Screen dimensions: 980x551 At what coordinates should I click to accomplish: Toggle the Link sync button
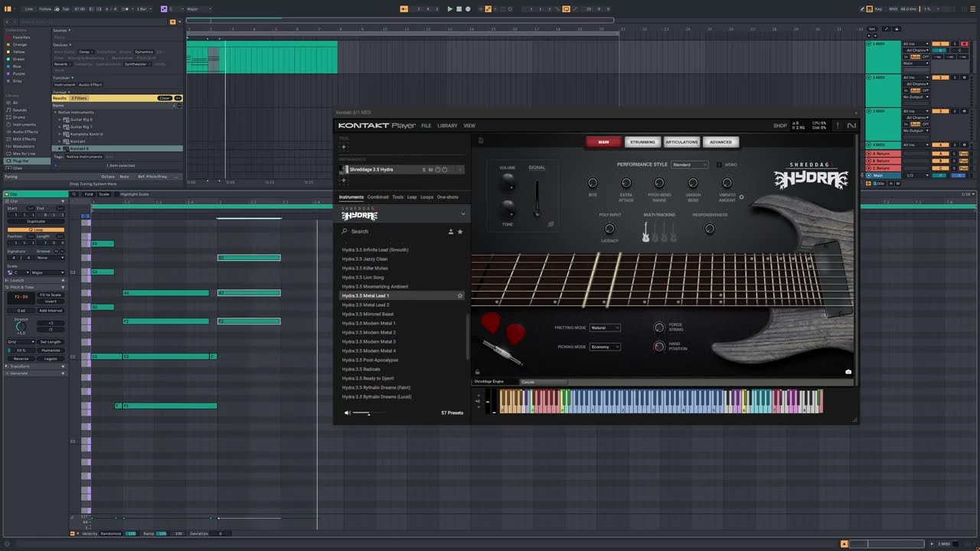29,8
